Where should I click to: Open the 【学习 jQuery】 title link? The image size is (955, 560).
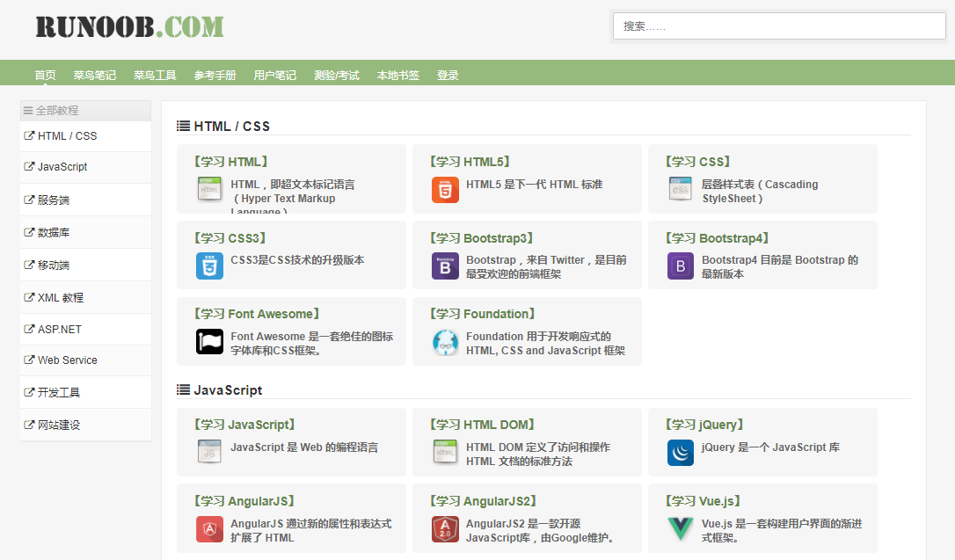[x=704, y=425]
